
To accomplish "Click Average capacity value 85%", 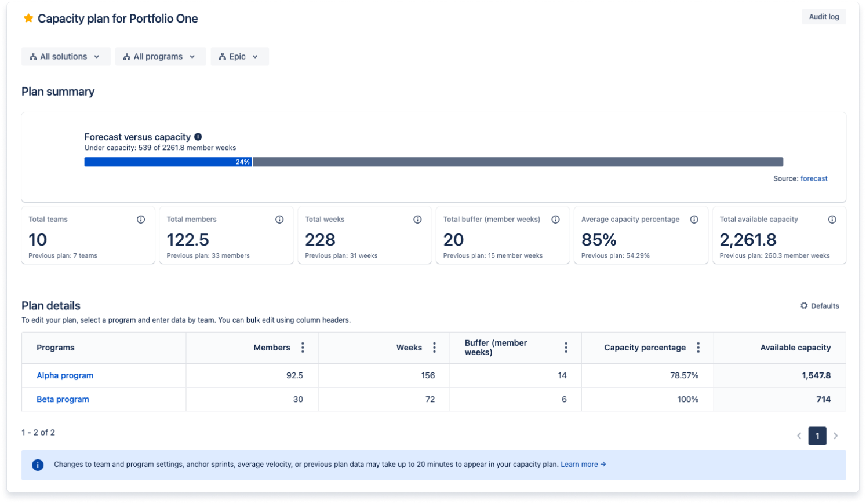I will click(599, 240).
